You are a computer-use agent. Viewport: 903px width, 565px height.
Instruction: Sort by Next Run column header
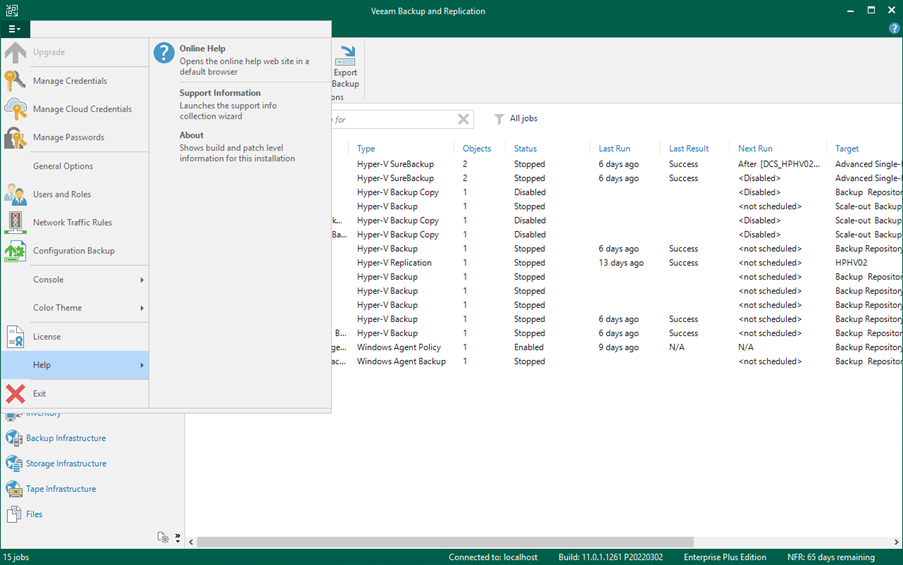point(755,149)
